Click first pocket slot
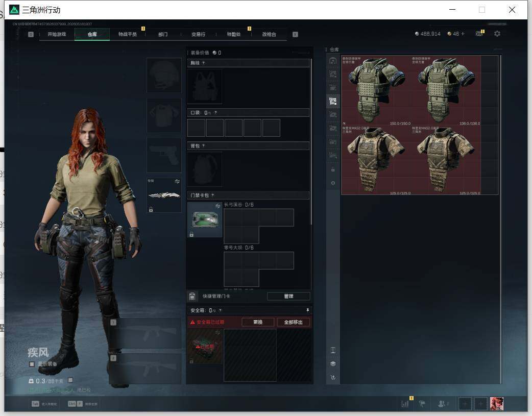 (x=196, y=128)
